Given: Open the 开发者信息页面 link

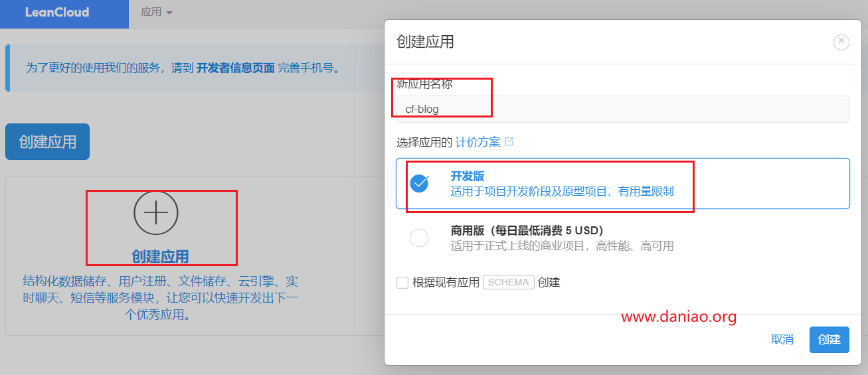Looking at the screenshot, I should [x=236, y=68].
